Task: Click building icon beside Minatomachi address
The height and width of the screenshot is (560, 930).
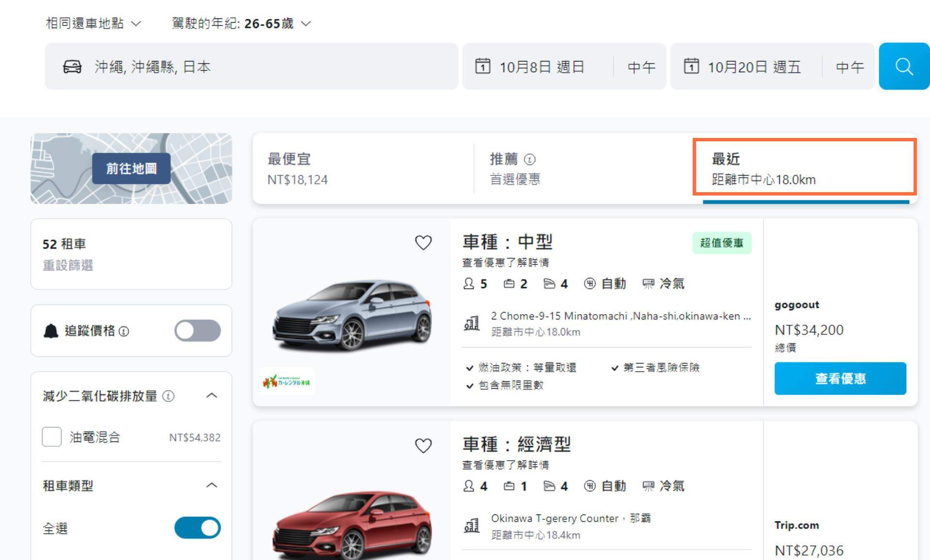Action: [x=471, y=323]
